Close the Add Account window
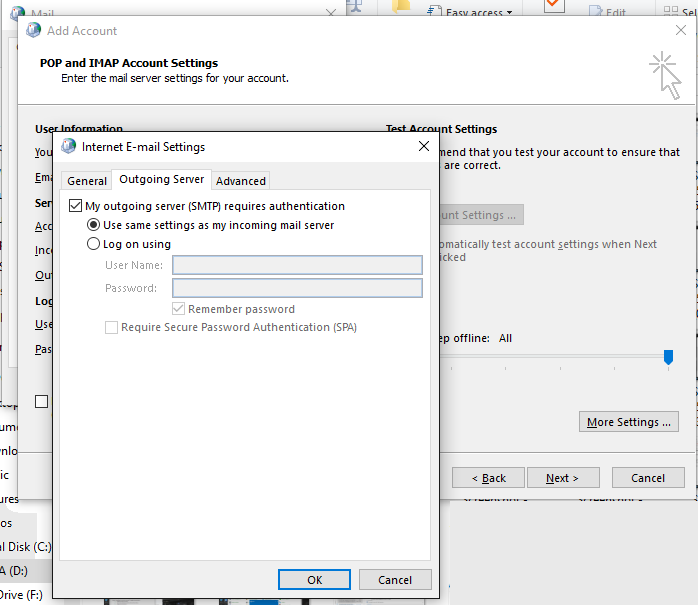Image resolution: width=698 pixels, height=605 pixels. 680,31
